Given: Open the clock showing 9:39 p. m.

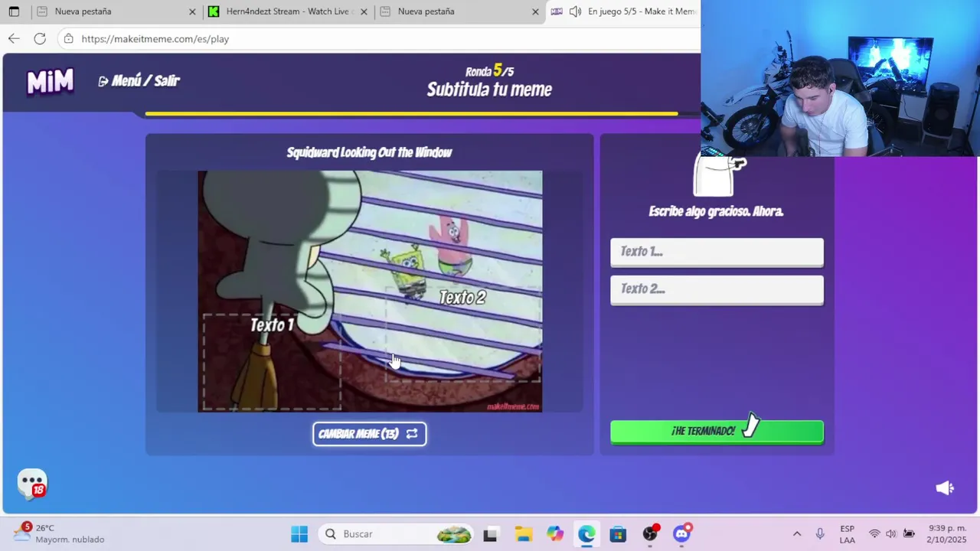Looking at the screenshot, I should coord(948,534).
